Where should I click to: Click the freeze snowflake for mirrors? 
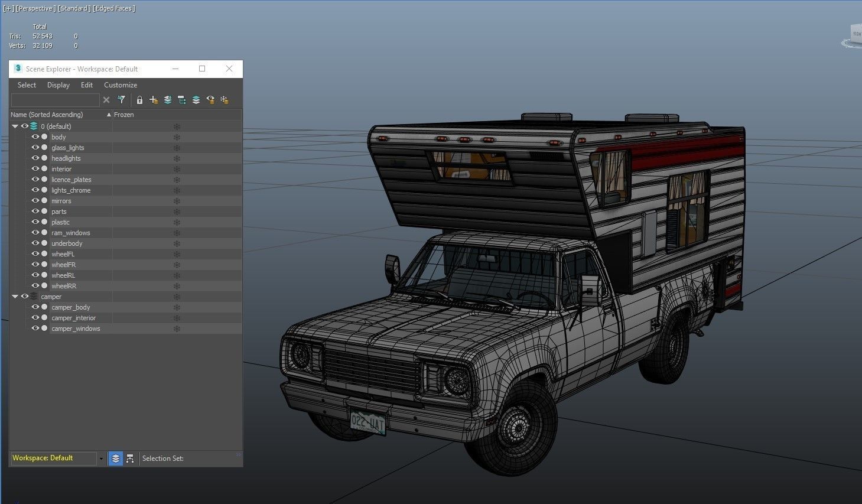point(177,201)
